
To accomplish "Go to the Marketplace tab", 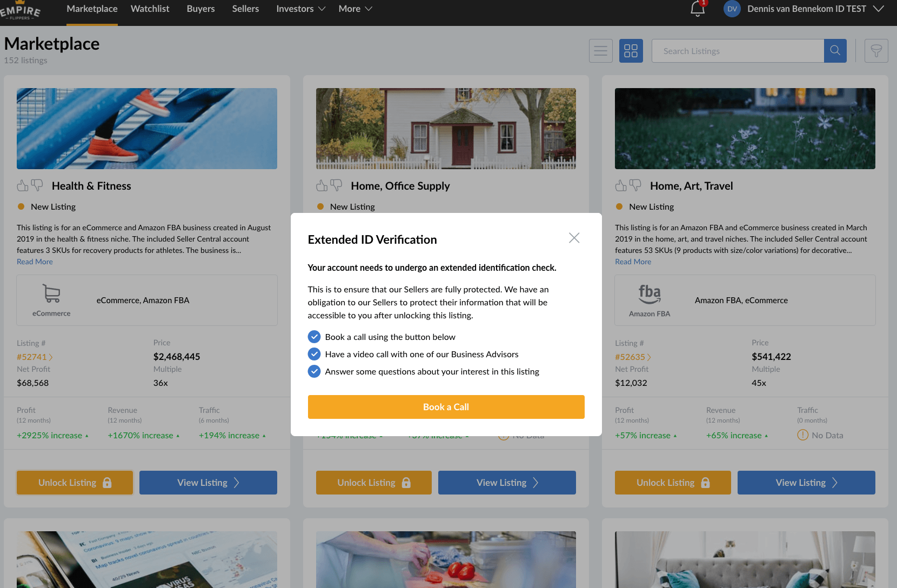I will point(92,9).
